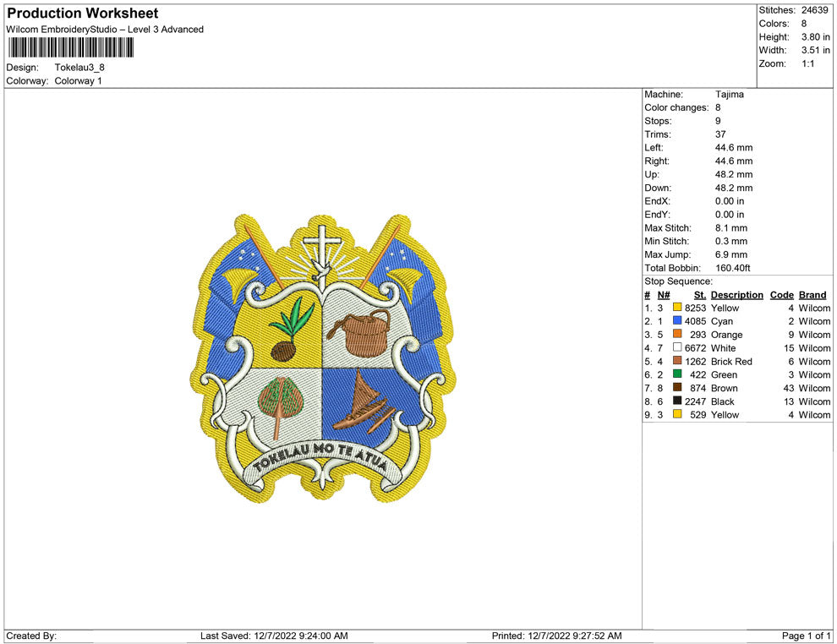Click the Created By label in the footer
Screen dimensions: 837x644
(x=31, y=636)
